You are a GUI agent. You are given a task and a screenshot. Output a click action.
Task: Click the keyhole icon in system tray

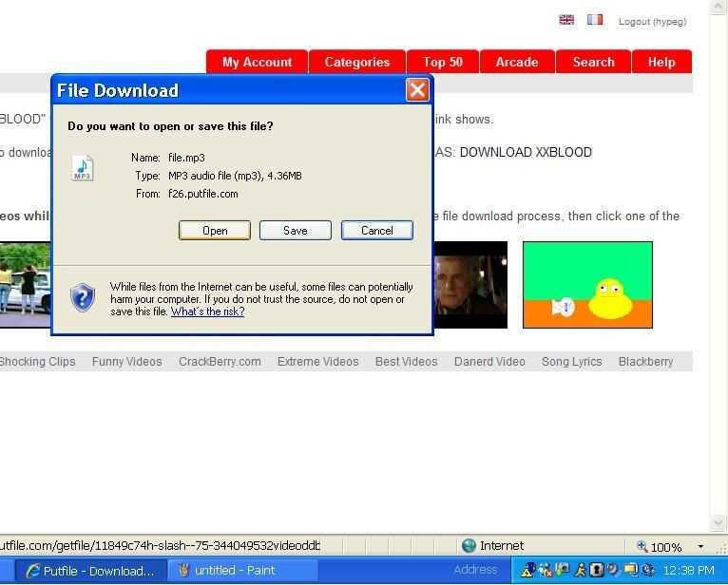coord(597,570)
